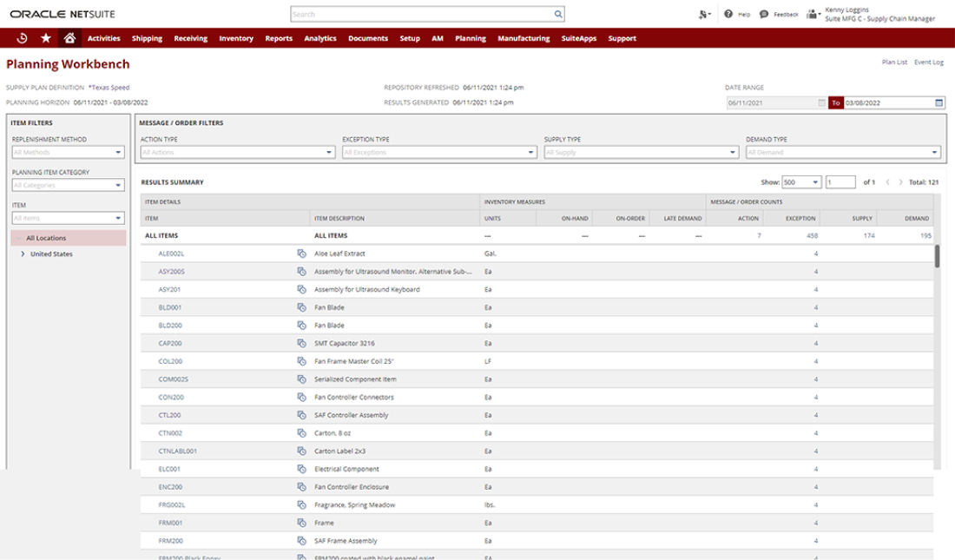The height and width of the screenshot is (560, 955).
Task: Click the detail icon beside ALE002L
Action: 301,254
